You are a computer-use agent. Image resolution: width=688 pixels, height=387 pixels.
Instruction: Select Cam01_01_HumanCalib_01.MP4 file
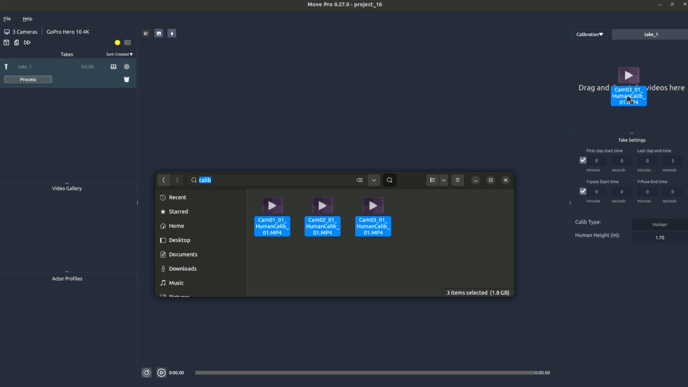click(272, 217)
